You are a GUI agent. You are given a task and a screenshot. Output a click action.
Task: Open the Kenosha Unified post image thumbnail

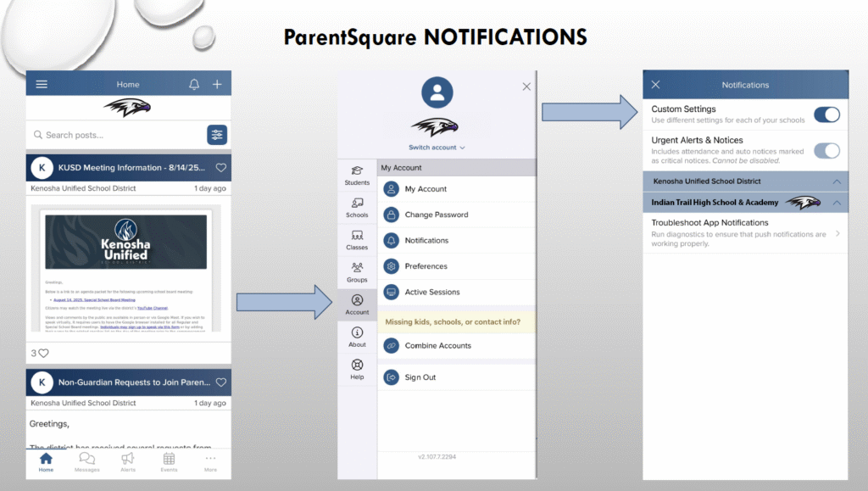[x=125, y=269]
